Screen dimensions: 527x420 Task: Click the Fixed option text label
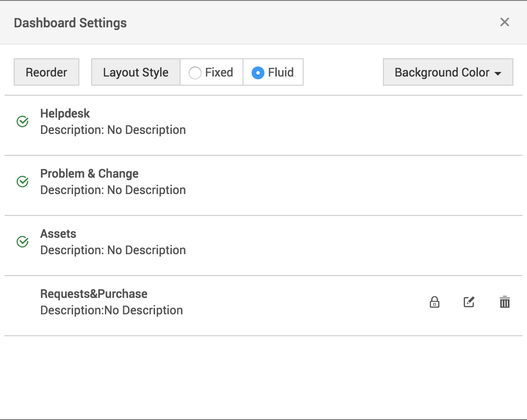219,72
